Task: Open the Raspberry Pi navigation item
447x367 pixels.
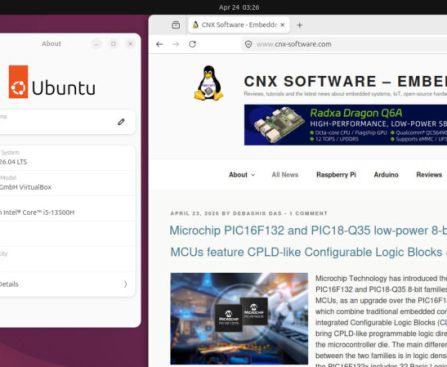Action: click(x=336, y=175)
